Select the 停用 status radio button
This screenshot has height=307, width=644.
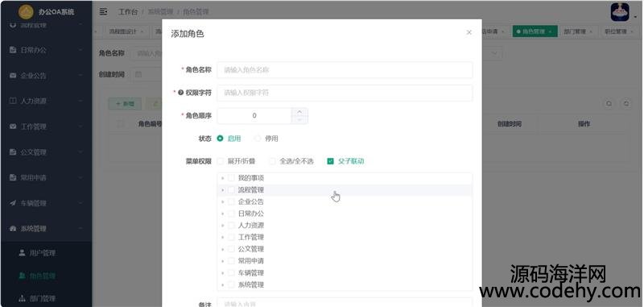pos(258,139)
